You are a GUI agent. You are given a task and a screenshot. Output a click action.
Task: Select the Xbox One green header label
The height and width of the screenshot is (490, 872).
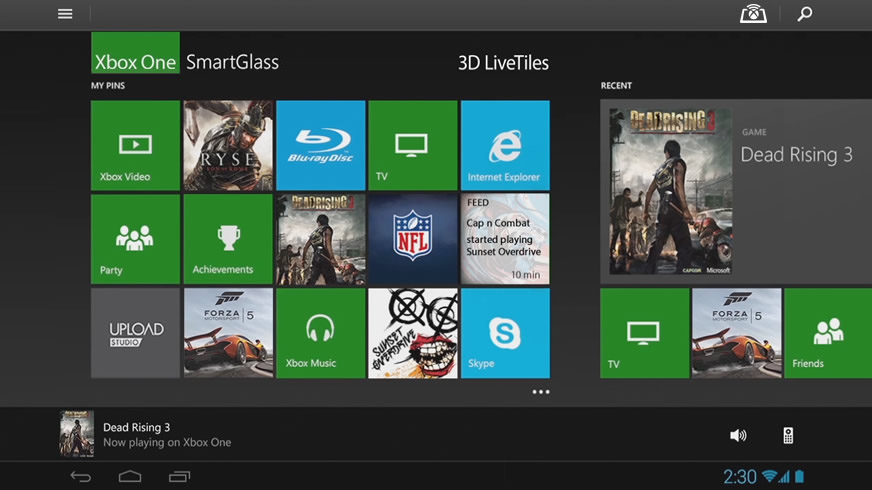point(135,53)
